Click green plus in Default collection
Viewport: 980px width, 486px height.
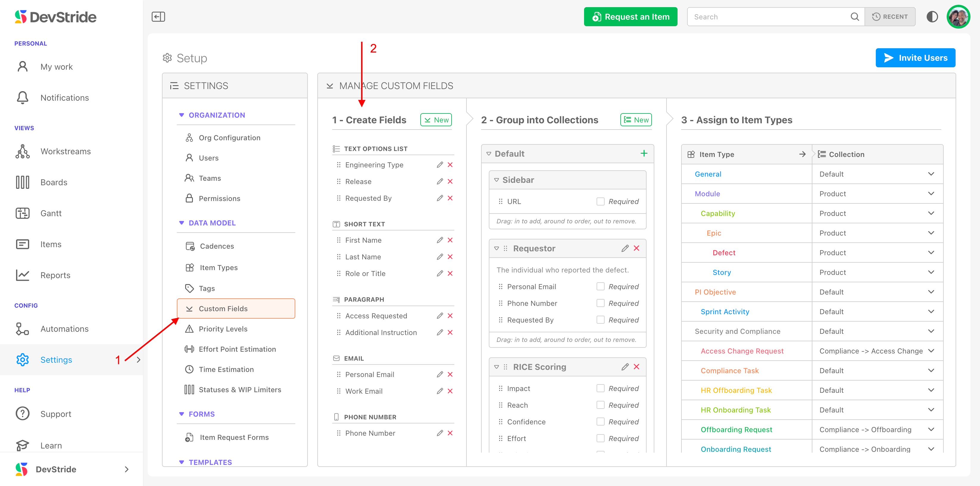644,153
